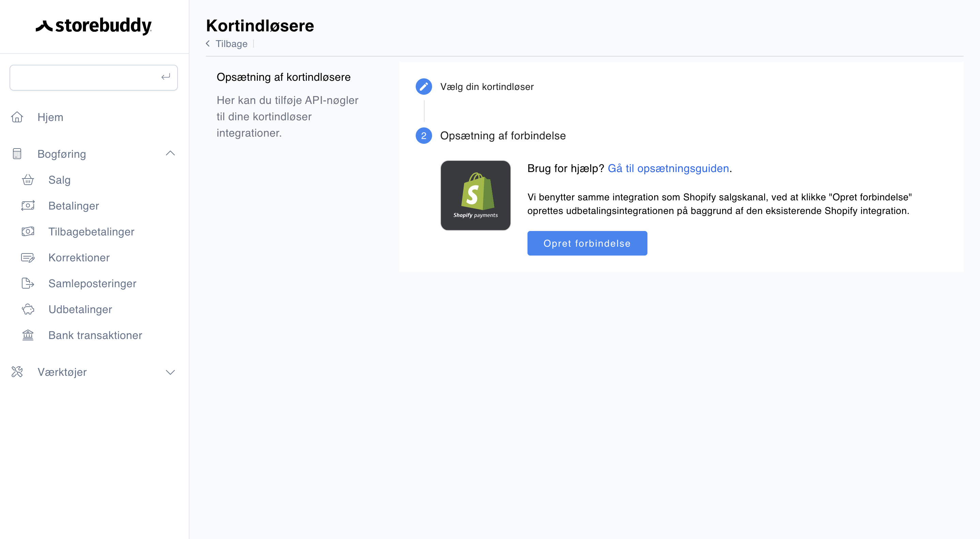The height and width of the screenshot is (539, 980).
Task: Open the Gå til opsætningsguiden link
Action: (x=668, y=168)
